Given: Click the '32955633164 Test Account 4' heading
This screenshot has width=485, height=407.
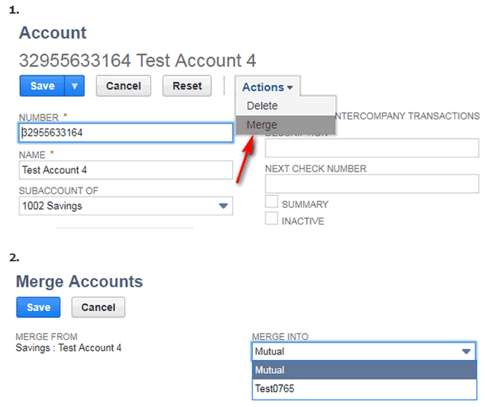Looking at the screenshot, I should click(137, 61).
